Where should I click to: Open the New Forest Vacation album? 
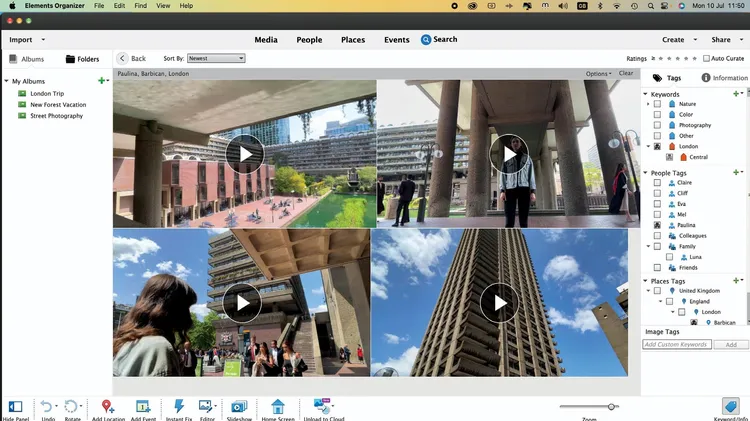58,104
